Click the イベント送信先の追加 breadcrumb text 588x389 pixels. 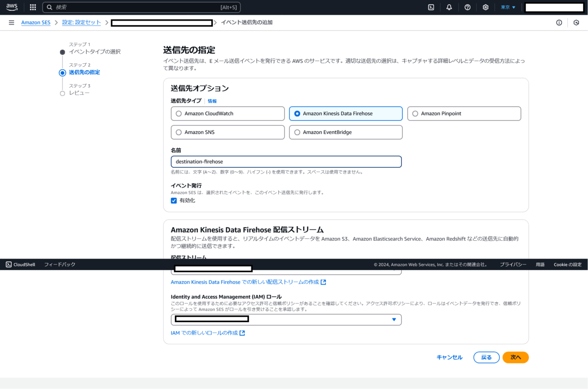pyautogui.click(x=246, y=23)
